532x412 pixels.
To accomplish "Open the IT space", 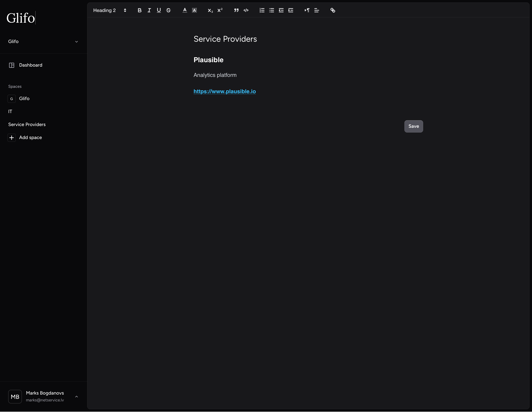I will pyautogui.click(x=10, y=112).
